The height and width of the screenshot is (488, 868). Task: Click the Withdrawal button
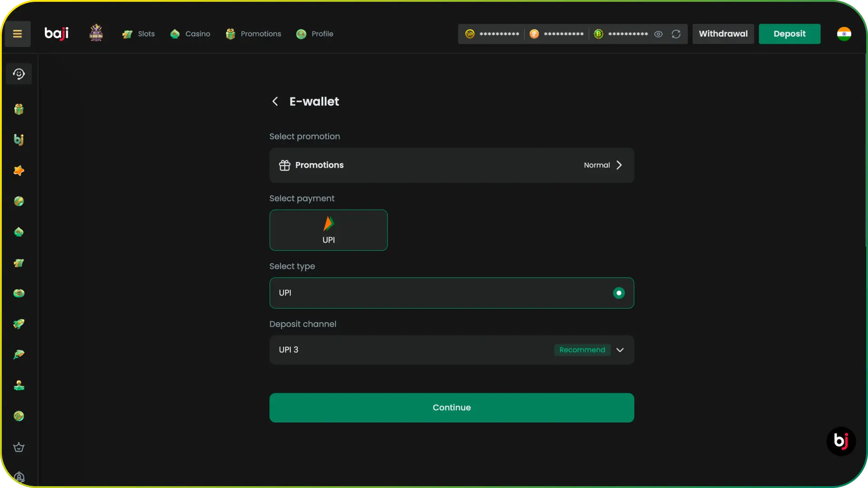click(x=723, y=34)
